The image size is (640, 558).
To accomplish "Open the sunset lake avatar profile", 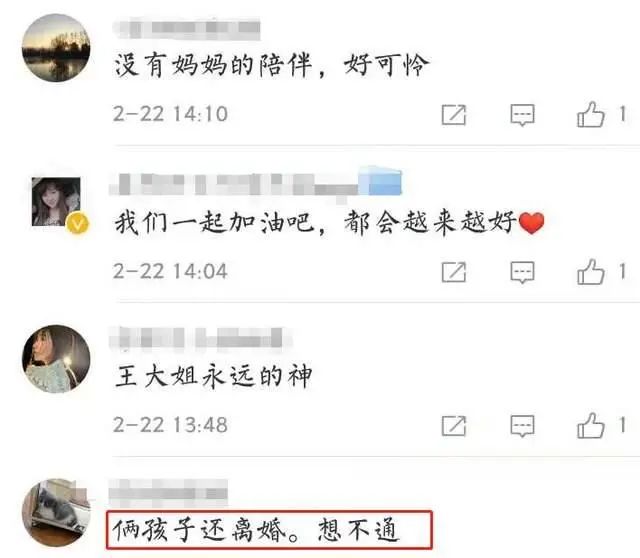I will click(x=56, y=48).
